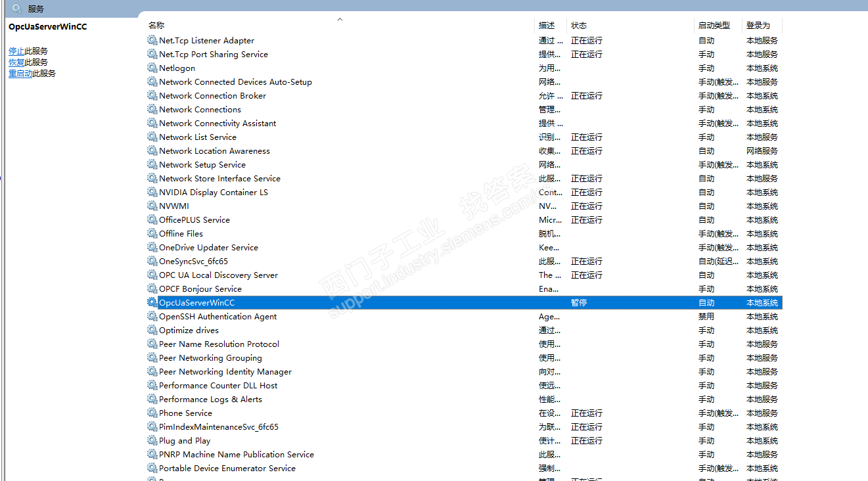Select the Netlogon service gear icon
The image size is (868, 481).
(152, 68)
